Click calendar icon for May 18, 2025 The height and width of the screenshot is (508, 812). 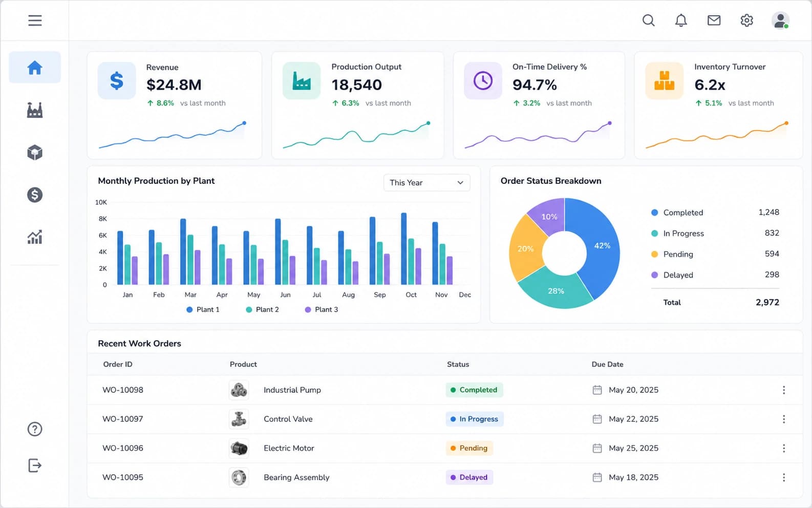[597, 477]
